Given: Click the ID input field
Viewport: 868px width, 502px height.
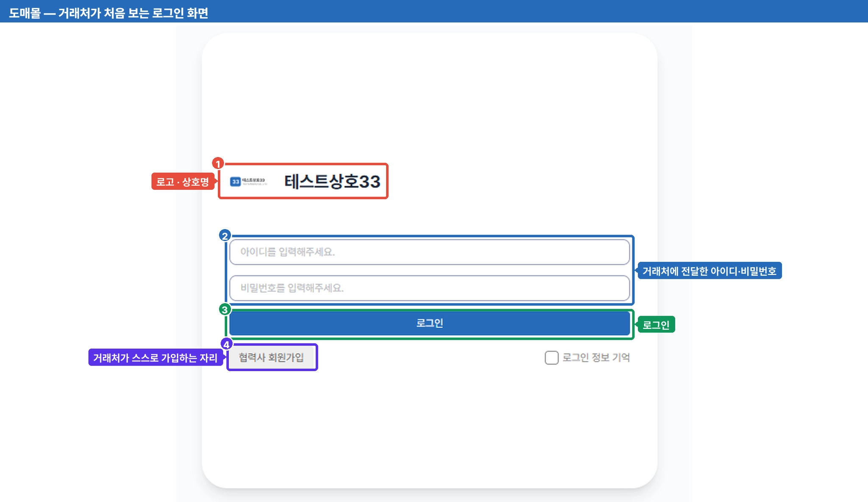Looking at the screenshot, I should 429,252.
